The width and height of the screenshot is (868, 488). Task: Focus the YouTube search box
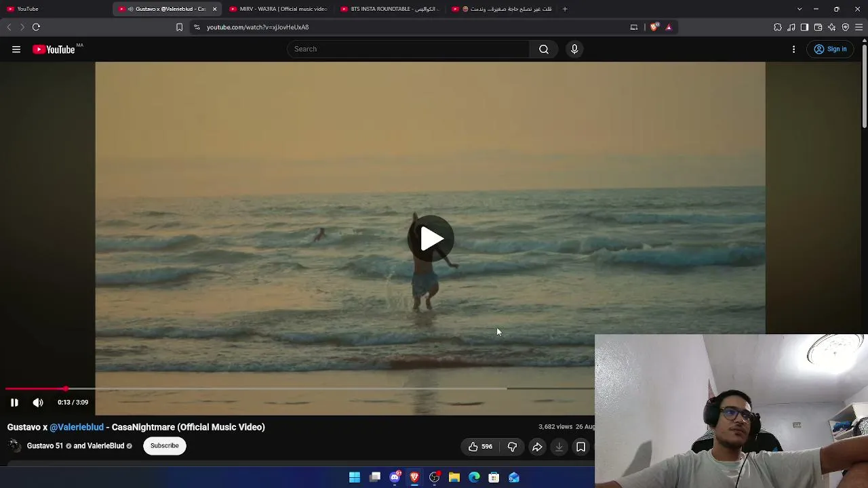click(x=409, y=49)
